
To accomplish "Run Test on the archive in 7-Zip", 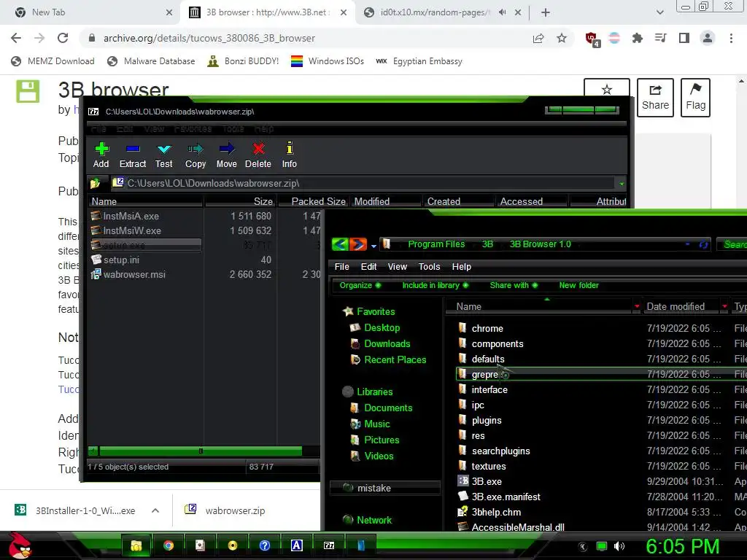I will (x=164, y=155).
